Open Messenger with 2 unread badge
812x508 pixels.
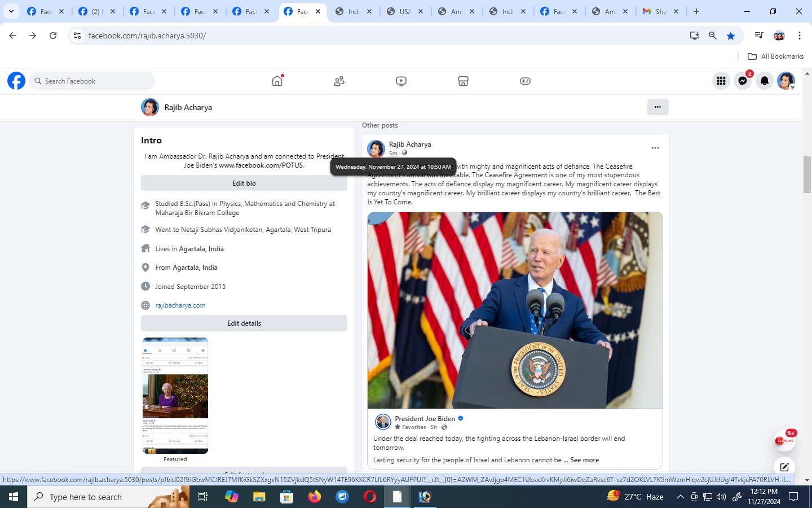pyautogui.click(x=743, y=81)
